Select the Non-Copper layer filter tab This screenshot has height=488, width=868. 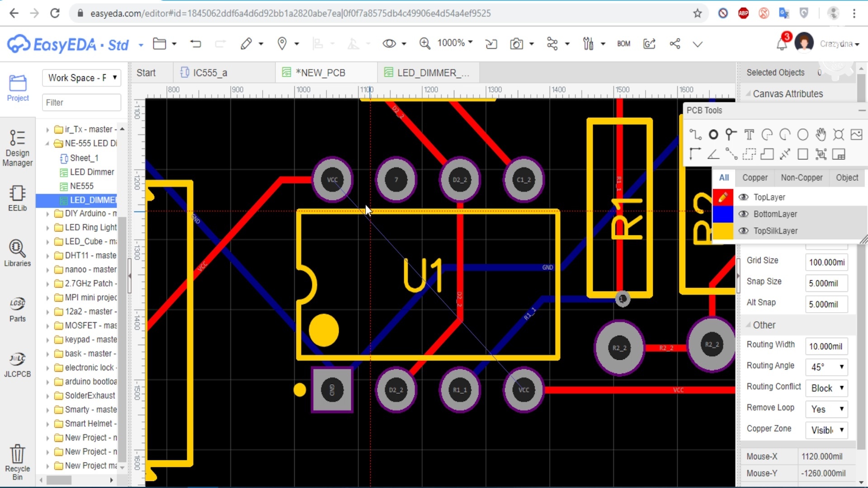tap(802, 178)
